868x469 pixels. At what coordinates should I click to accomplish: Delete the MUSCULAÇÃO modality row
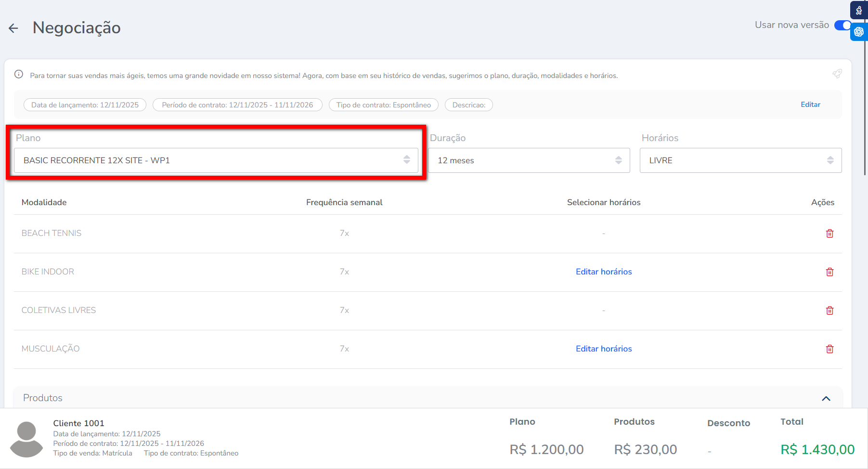click(829, 349)
